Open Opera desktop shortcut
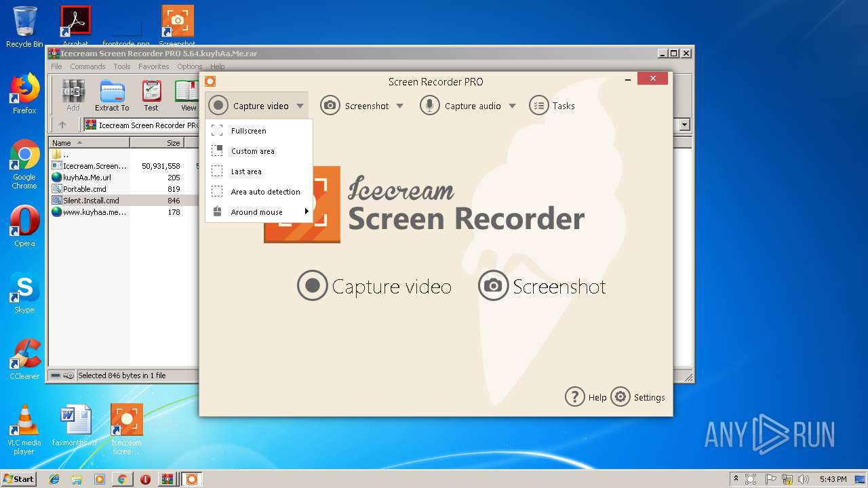The height and width of the screenshot is (488, 868). (x=24, y=226)
